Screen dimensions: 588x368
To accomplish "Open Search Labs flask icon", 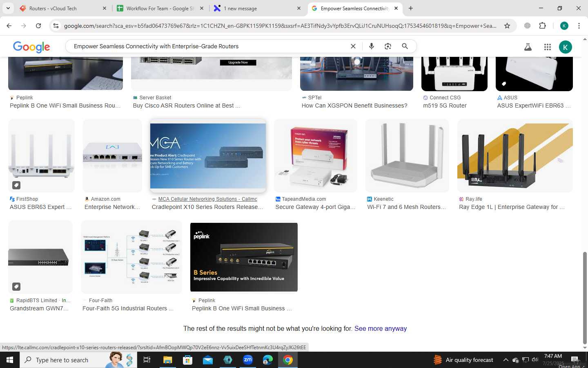I will (x=528, y=47).
